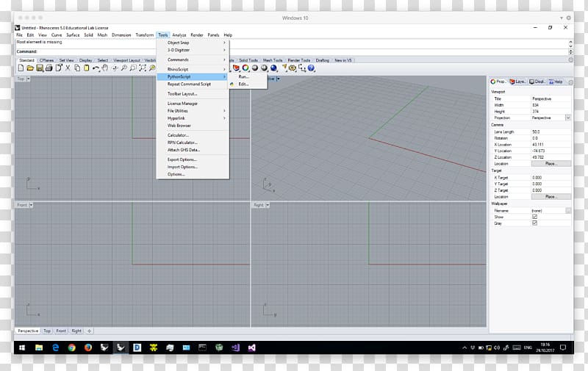This screenshot has width=588, height=371.
Task: Open the Layers panel tab
Action: pos(517,82)
